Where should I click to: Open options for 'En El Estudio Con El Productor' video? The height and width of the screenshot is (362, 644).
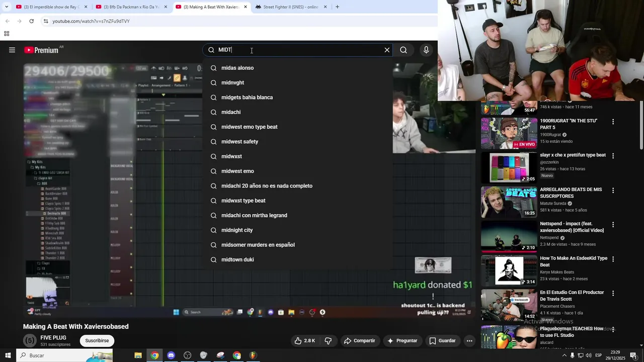pos(613,293)
